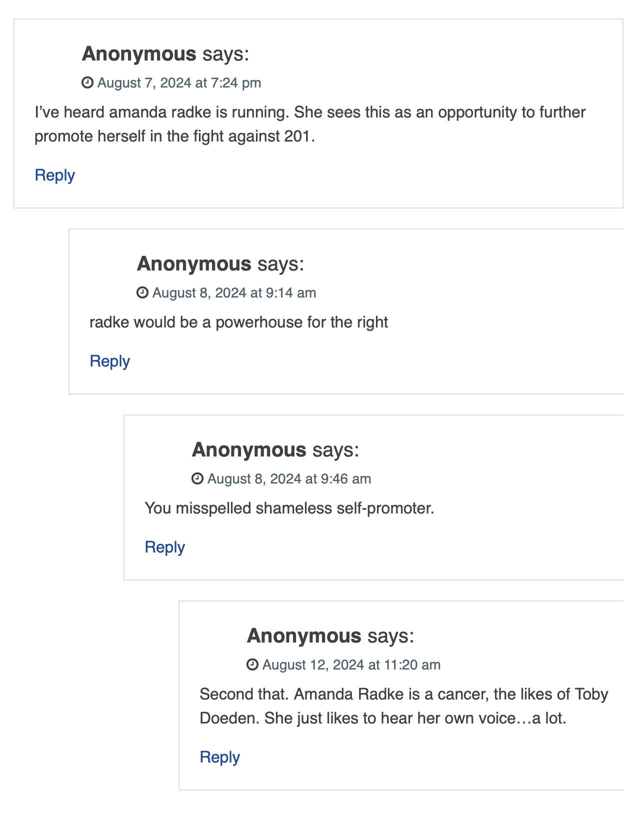Open permalink August 8, 2024 at 9:46 am
The height and width of the screenshot is (820, 644).
point(289,478)
